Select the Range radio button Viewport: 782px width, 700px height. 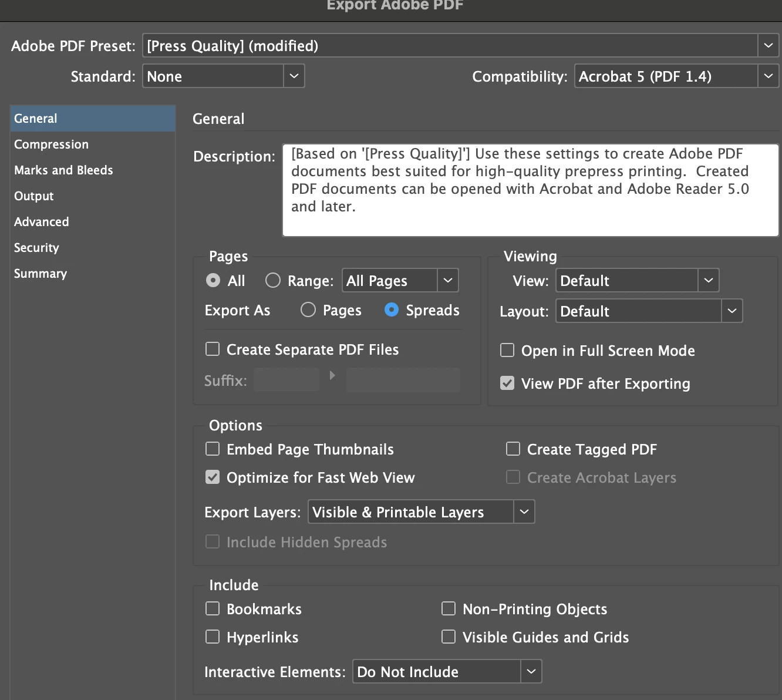(x=273, y=281)
